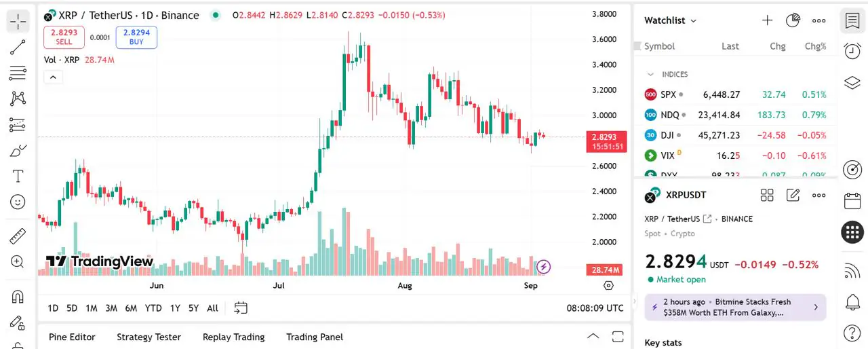Open the text annotation tool
Viewport: 868px width, 349px height.
pyautogui.click(x=18, y=177)
